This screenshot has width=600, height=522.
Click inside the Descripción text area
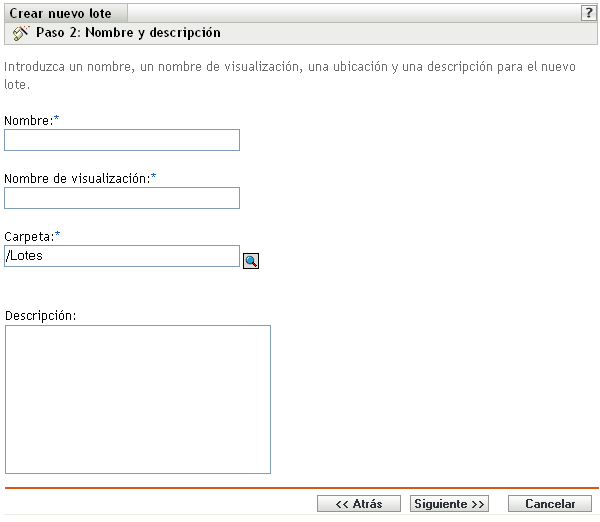138,400
